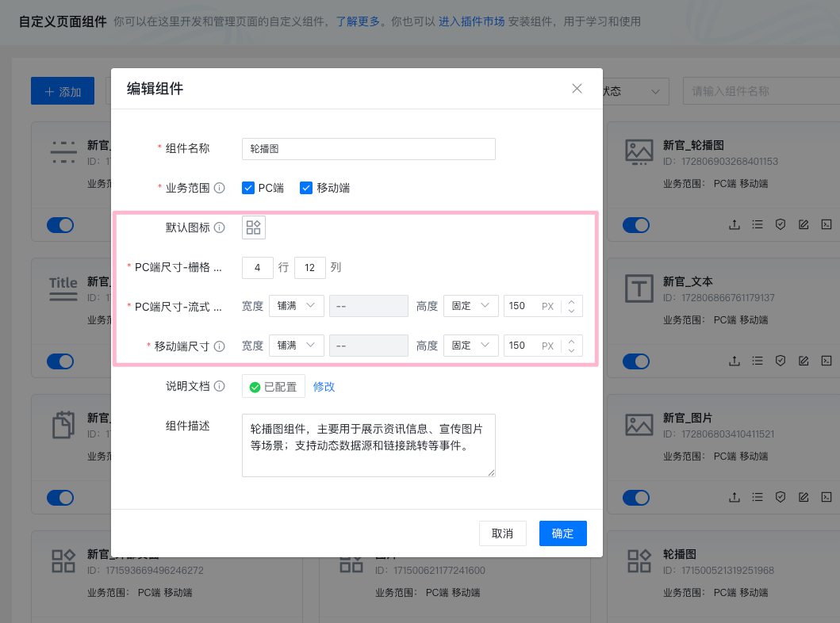Uncheck the 移动端 checkbox
Screen dimensions: 840x623
[306, 188]
